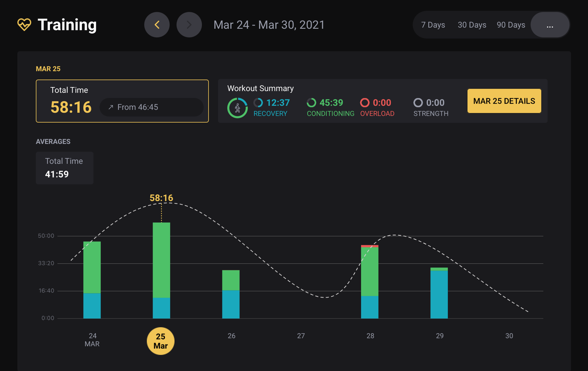This screenshot has width=588, height=371.
Task: Open MAR 25 DETAILS
Action: coord(504,101)
